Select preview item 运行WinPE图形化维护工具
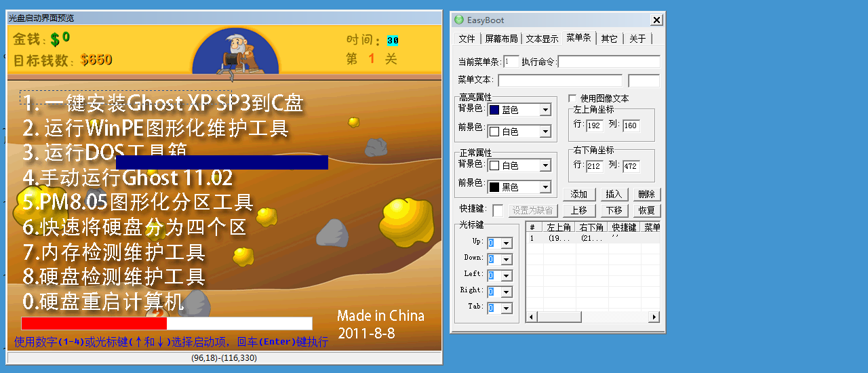The width and height of the screenshot is (868, 373). 156,128
